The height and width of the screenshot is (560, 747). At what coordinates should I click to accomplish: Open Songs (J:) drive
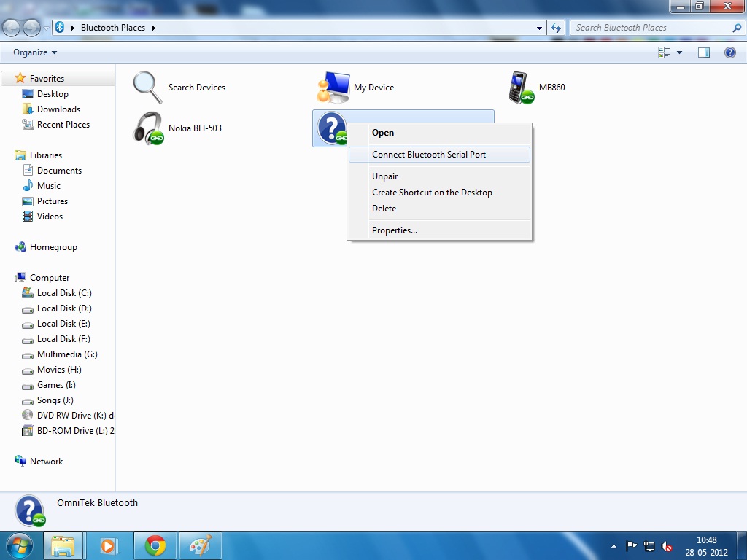55,400
